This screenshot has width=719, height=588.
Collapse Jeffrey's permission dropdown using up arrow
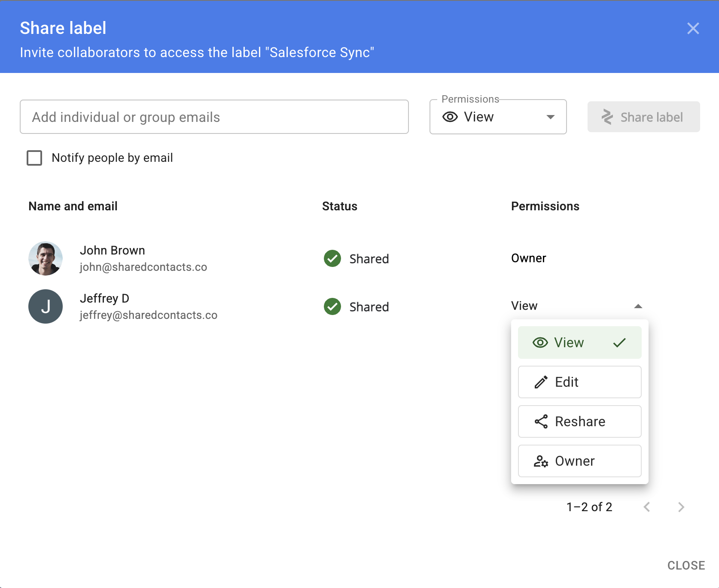pyautogui.click(x=638, y=306)
